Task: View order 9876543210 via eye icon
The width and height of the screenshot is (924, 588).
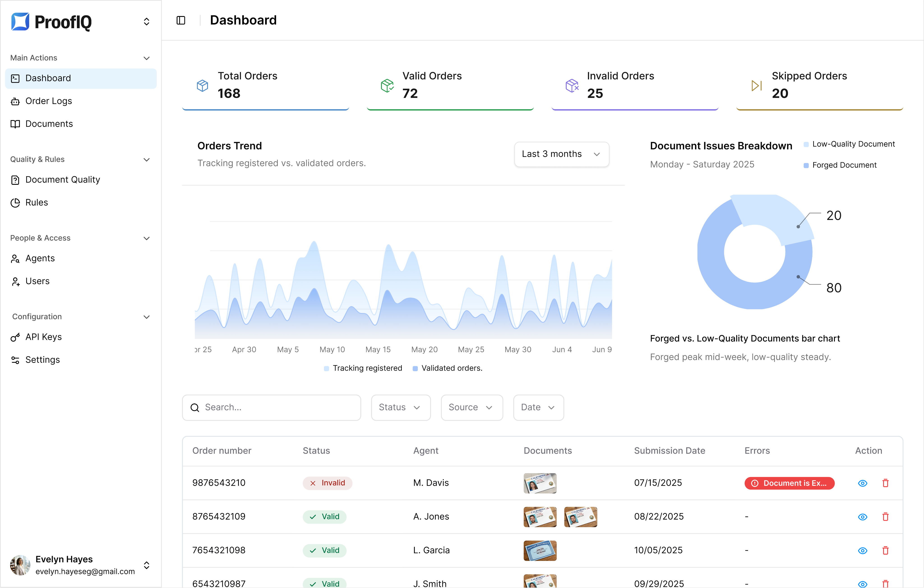Action: (862, 483)
